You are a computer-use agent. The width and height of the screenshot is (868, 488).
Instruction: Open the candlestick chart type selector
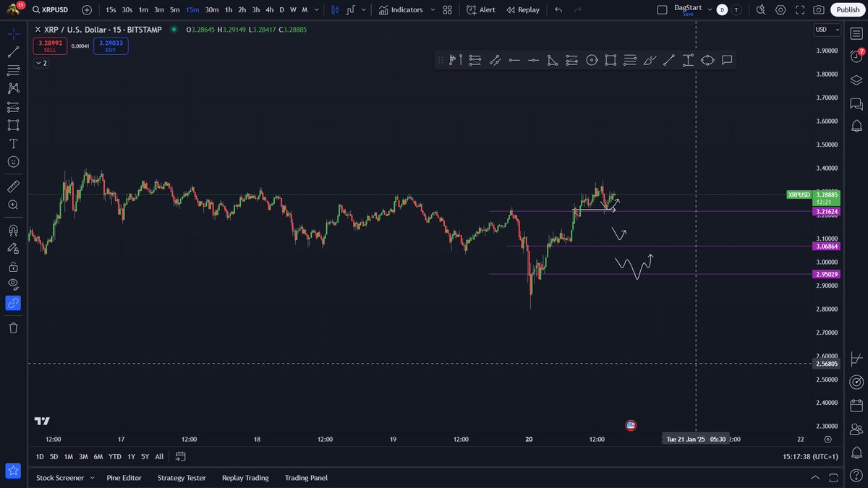point(334,10)
